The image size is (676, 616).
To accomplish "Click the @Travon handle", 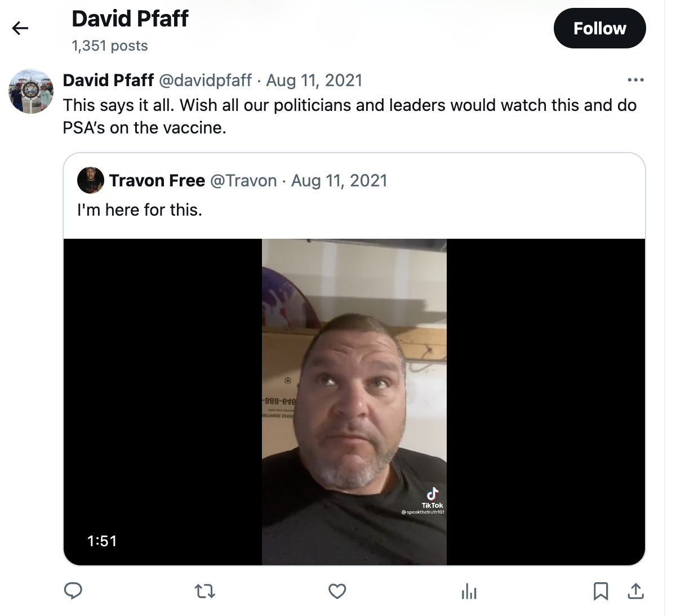I will [243, 180].
